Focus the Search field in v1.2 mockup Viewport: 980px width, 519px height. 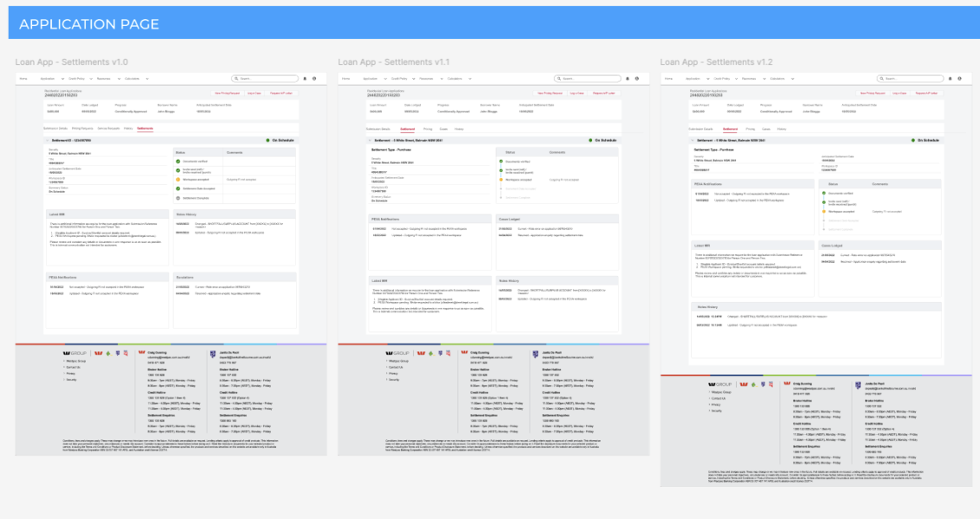pos(910,79)
